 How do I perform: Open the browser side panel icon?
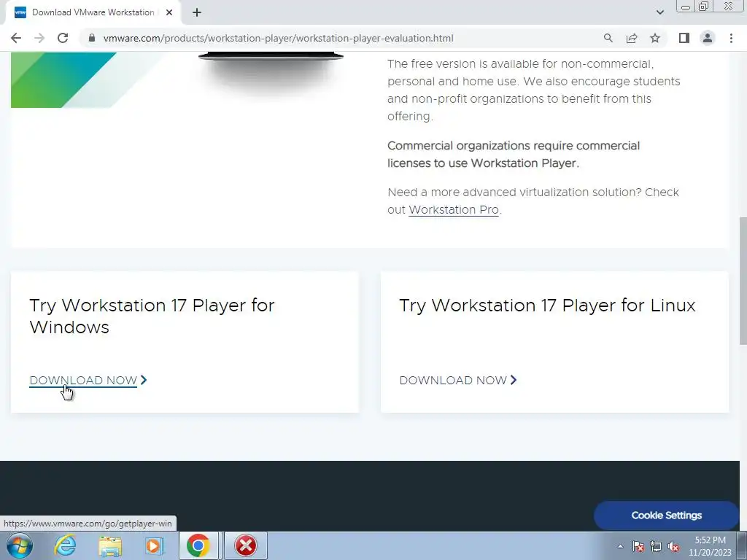pyautogui.click(x=684, y=38)
